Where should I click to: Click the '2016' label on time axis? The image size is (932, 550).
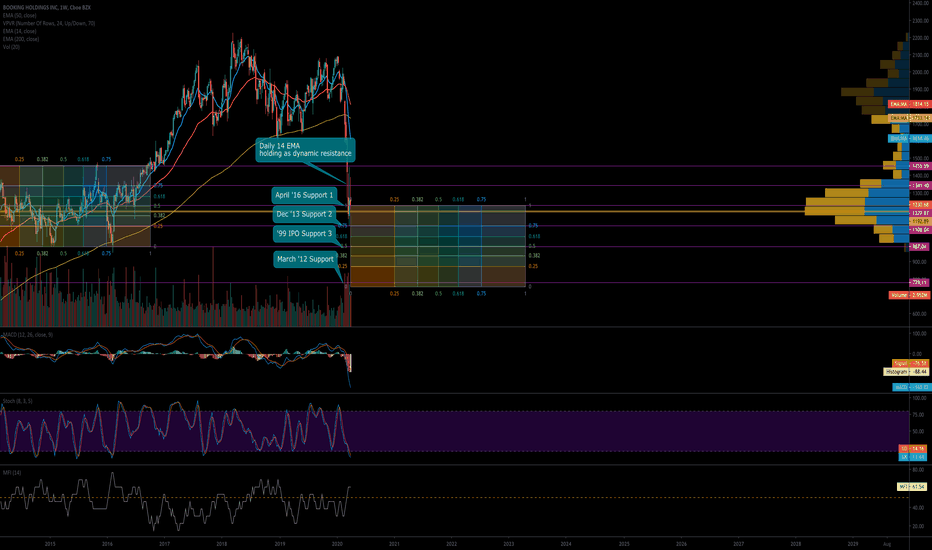coord(107,543)
